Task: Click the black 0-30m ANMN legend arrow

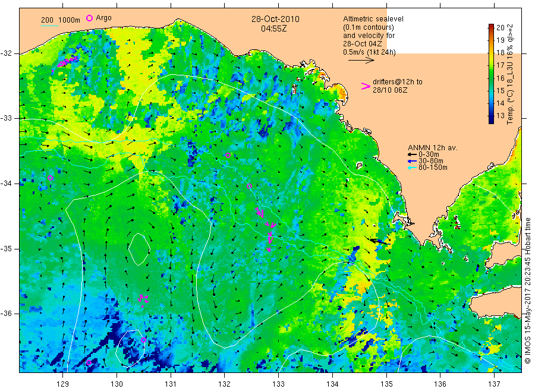Action: point(412,154)
